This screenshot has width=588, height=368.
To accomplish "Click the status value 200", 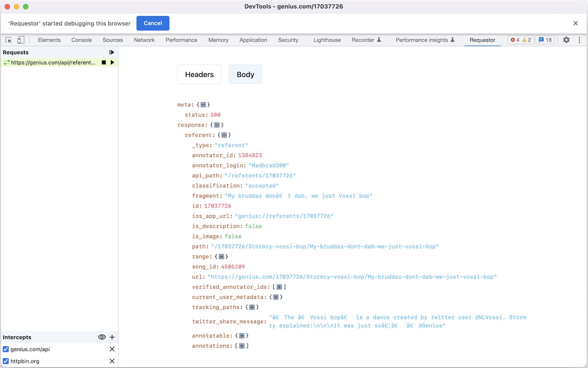I will point(215,115).
